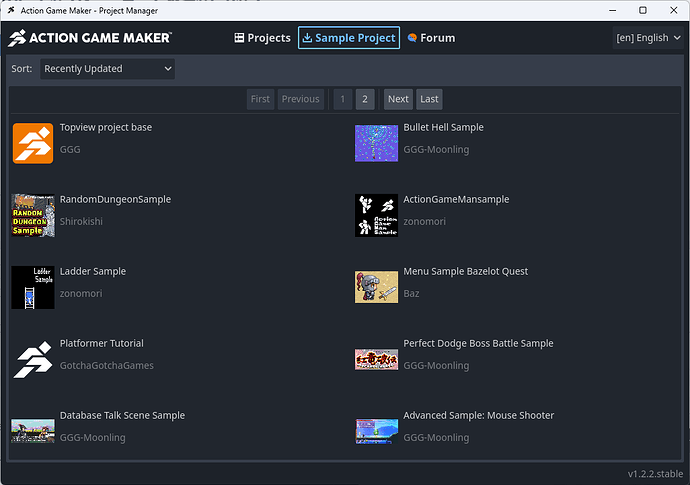Screen dimensions: 690x485
Task: Click the Menu Sample Bazelot Quest thumbnail
Action: (376, 287)
